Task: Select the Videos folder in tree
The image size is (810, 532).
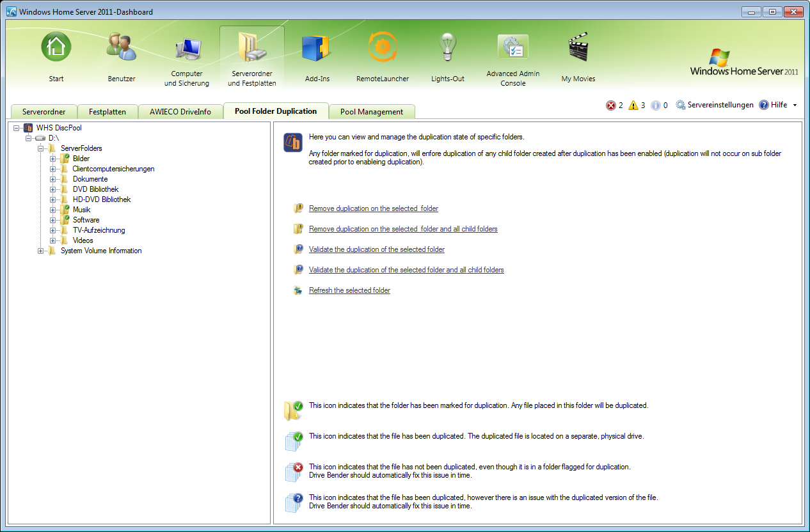Action: click(83, 240)
